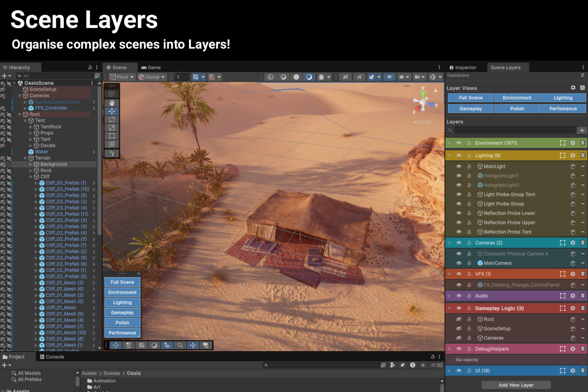Screen dimensions: 588x392
Task: Click the Hierarchy search field
Action: coord(55,76)
